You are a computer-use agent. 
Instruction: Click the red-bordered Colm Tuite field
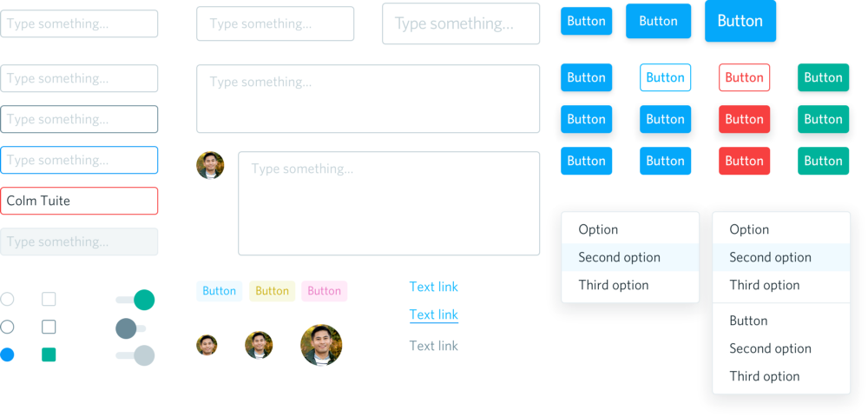click(x=79, y=201)
